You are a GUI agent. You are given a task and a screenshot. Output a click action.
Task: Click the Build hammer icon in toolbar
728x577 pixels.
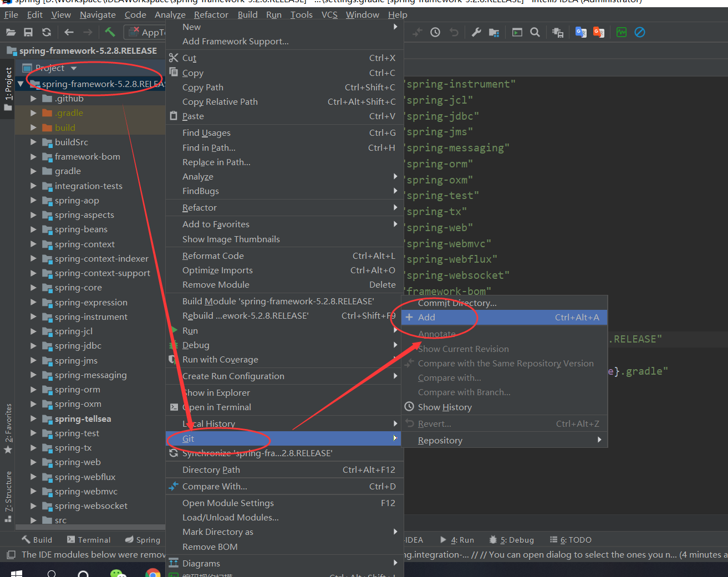pyautogui.click(x=109, y=32)
